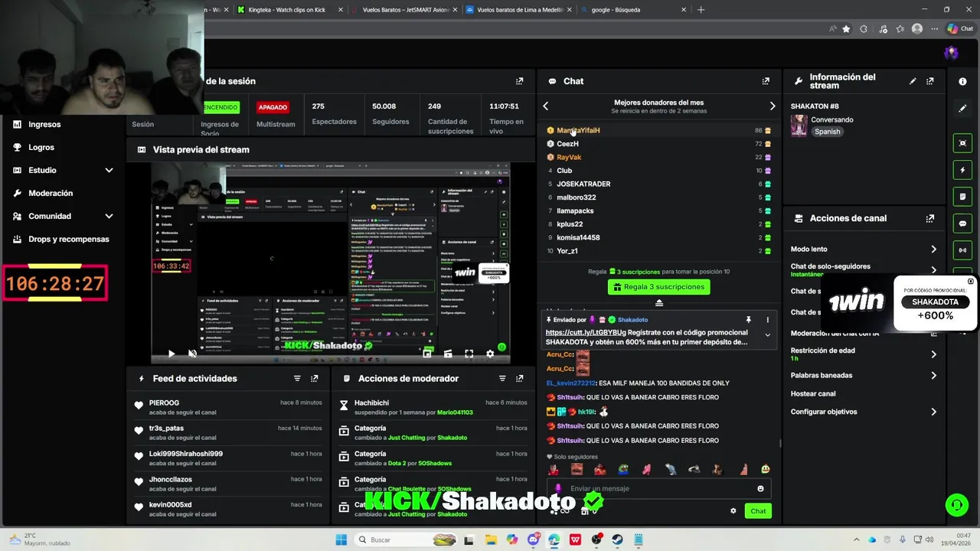This screenshot has height=551, width=980.
Task: Open Palabras baneadas settings
Action: [x=864, y=375]
